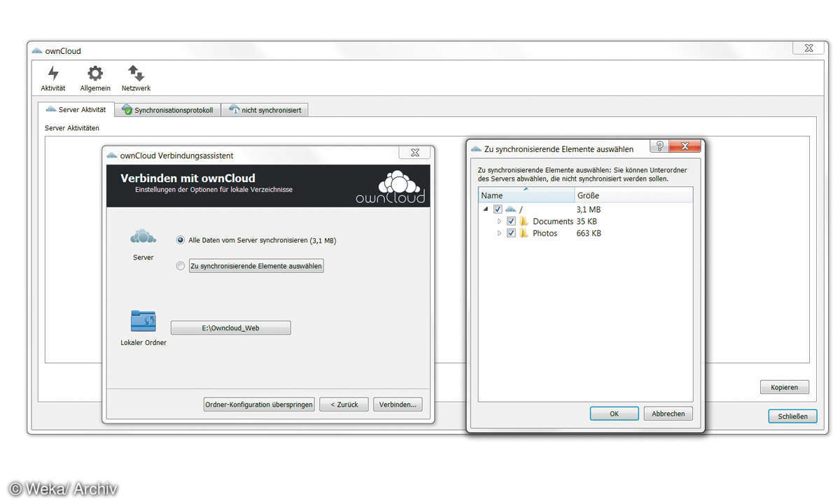Click the Documents folder icon in the tree

pyautogui.click(x=524, y=221)
